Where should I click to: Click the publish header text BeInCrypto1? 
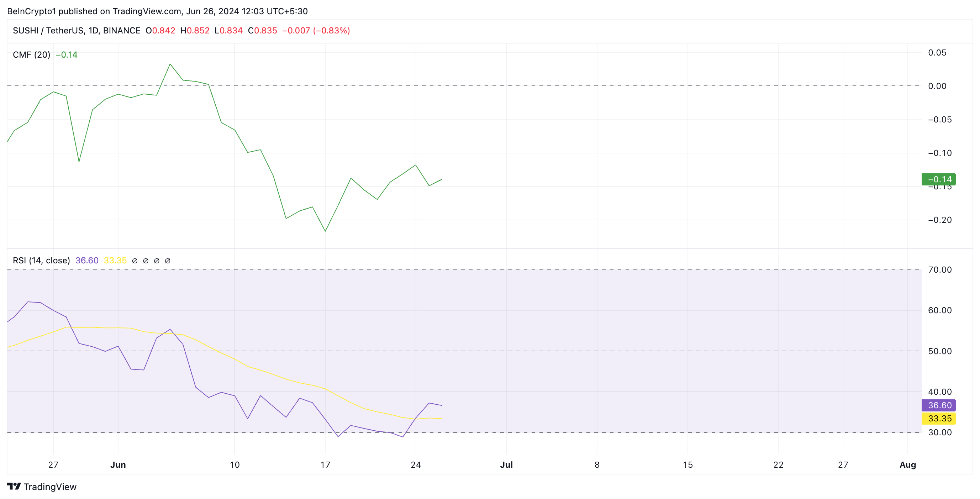pos(32,11)
